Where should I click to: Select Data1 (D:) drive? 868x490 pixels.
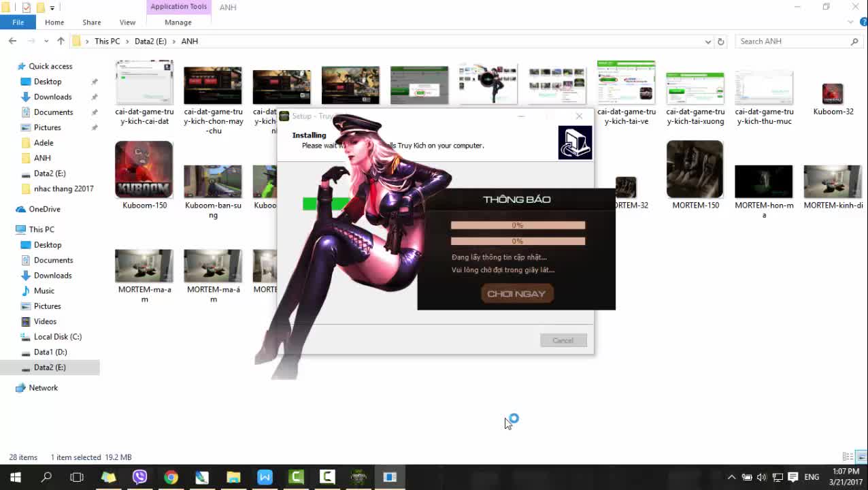50,352
